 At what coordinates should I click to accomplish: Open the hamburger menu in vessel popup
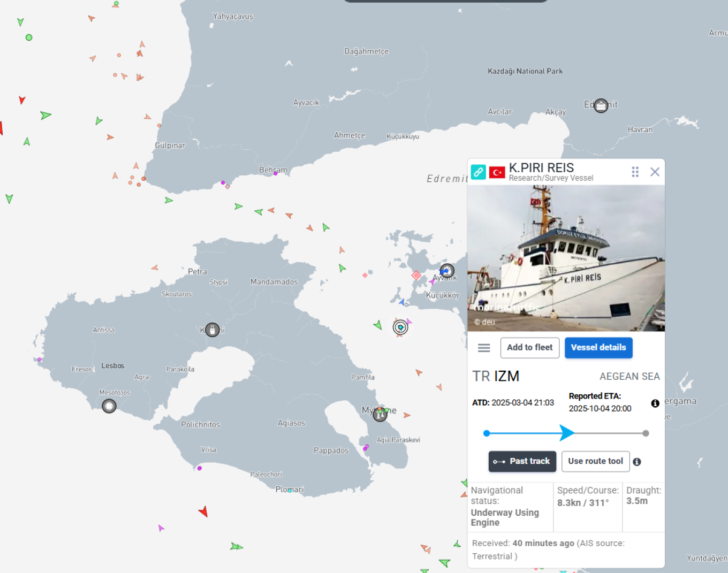tap(484, 348)
